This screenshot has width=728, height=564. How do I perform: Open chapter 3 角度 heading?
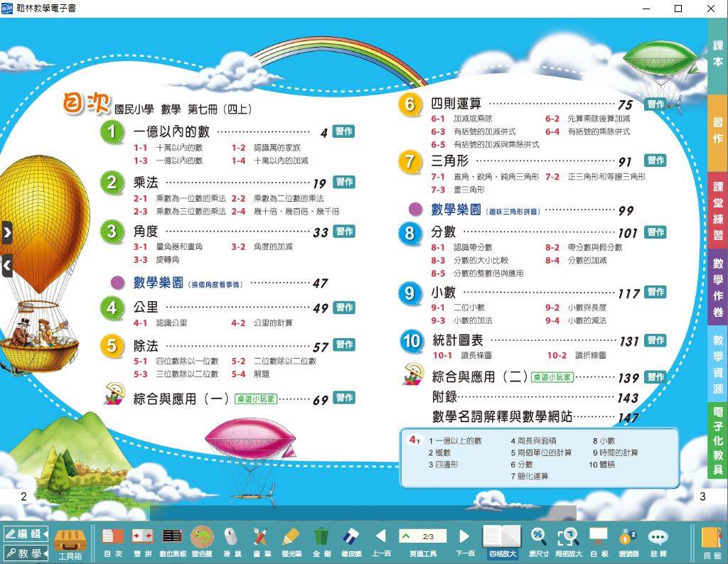coord(146,231)
